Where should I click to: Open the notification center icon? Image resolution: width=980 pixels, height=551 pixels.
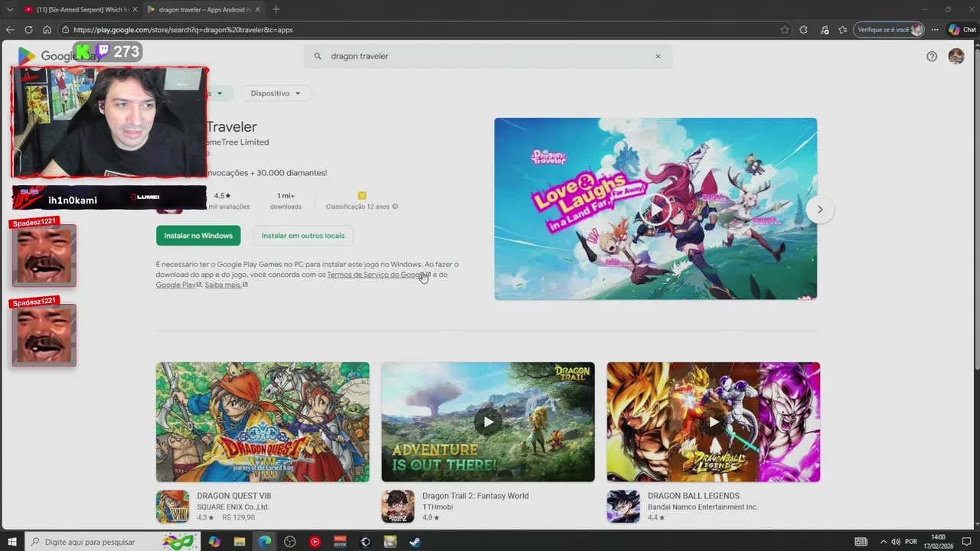tap(966, 542)
